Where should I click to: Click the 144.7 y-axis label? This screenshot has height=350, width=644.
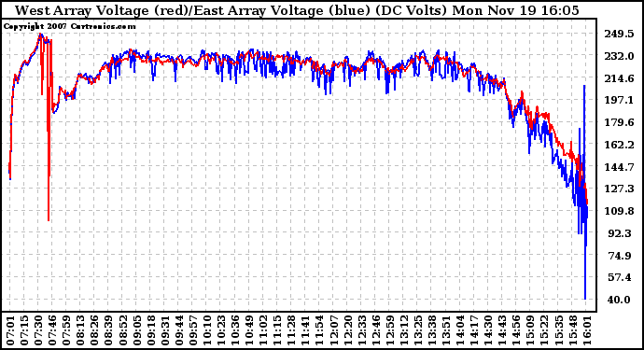pos(619,167)
